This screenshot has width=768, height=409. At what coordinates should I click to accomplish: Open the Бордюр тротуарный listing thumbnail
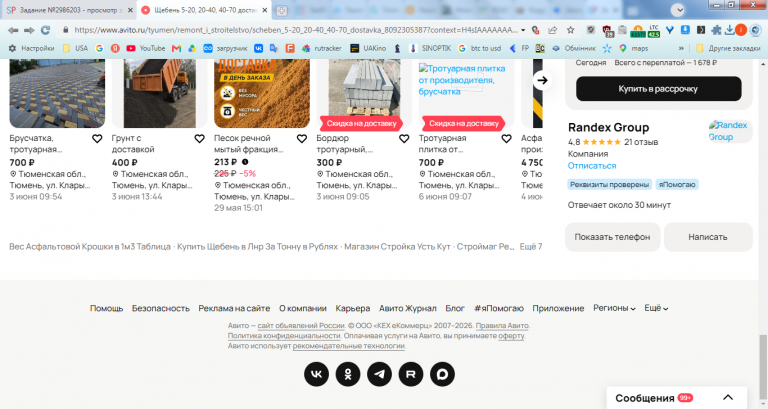364,93
